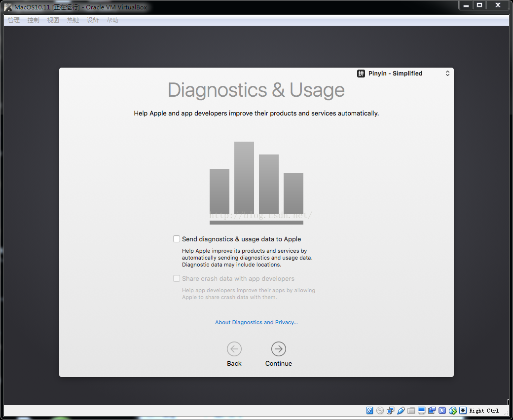Click the hard disk activity status icon
The height and width of the screenshot is (420, 513).
click(369, 410)
